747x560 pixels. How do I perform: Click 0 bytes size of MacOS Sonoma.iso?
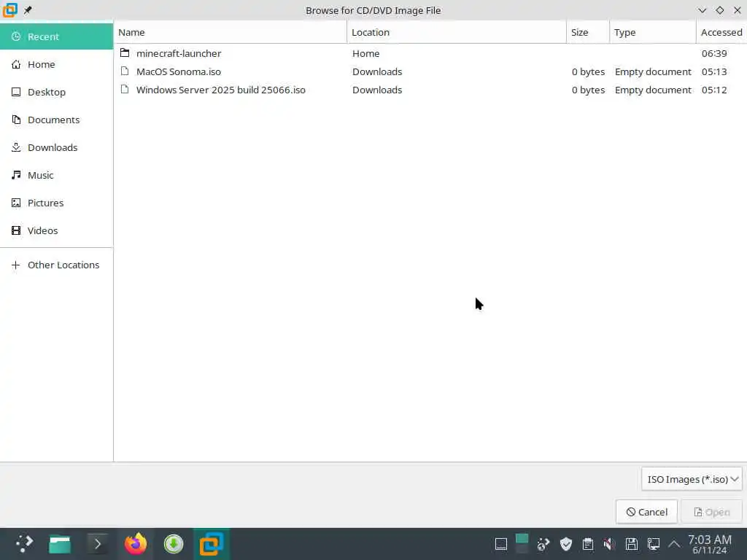click(588, 71)
